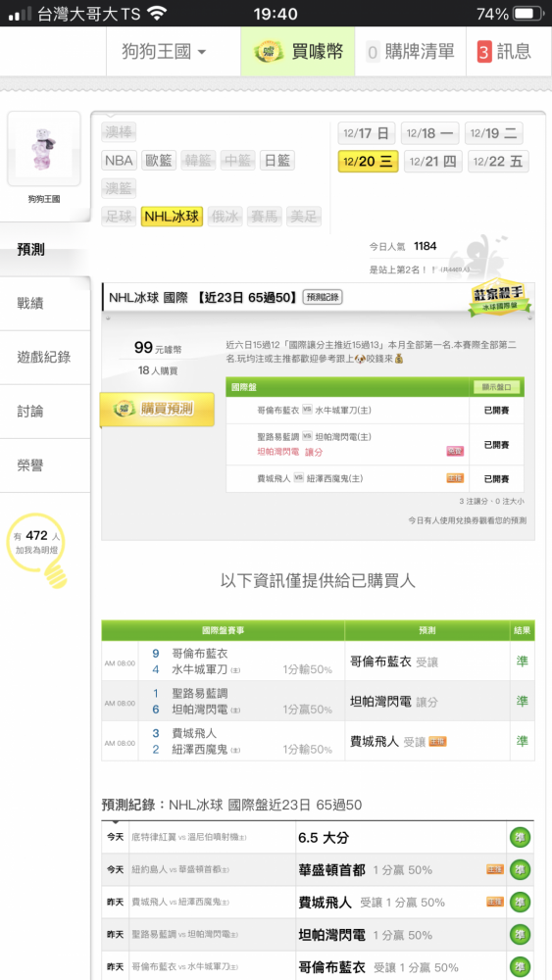The height and width of the screenshot is (980, 552).
Task: Choose date 12/22 五
Action: (x=498, y=162)
